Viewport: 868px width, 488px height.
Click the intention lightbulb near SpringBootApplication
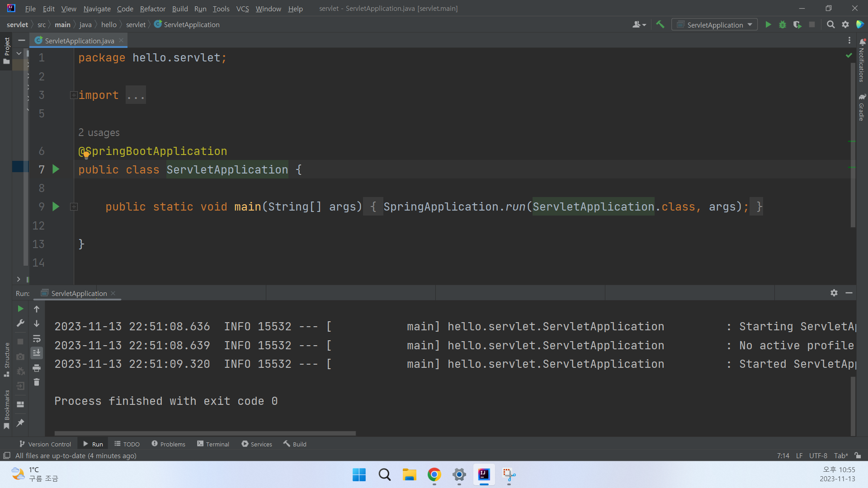point(86,155)
